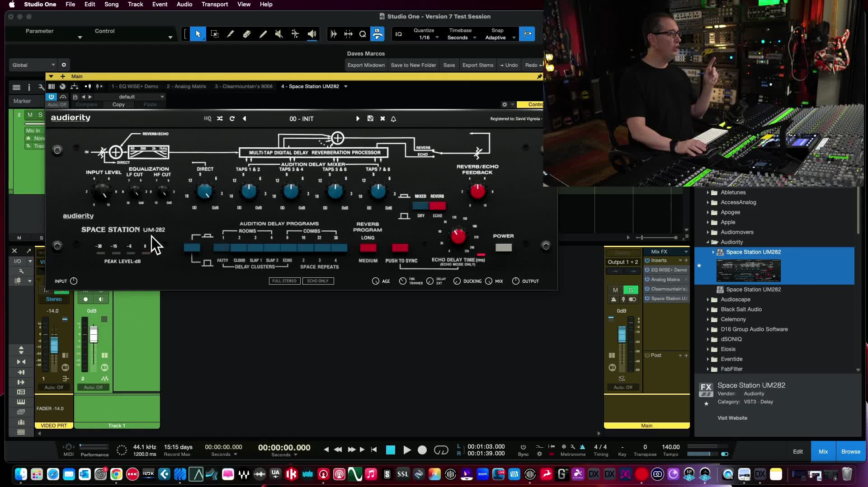Select the Range tool
The height and width of the screenshot is (487, 868).
pyautogui.click(x=215, y=34)
